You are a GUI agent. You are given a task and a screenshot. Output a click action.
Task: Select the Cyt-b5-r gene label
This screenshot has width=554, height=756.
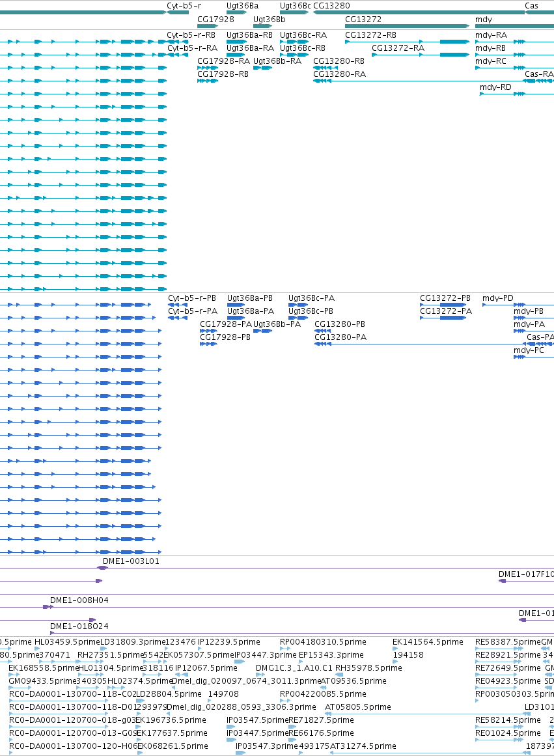[x=184, y=7]
